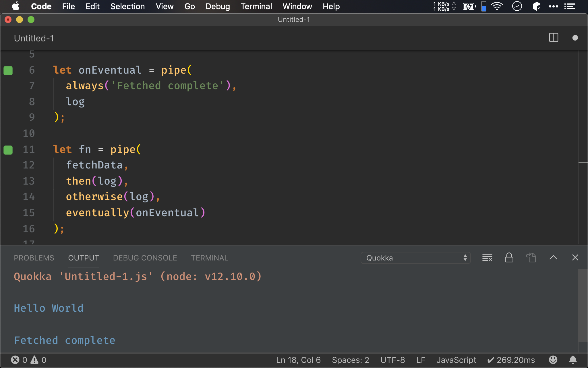The height and width of the screenshot is (368, 588).
Task: Click the warnings triangle in status bar
Action: point(34,360)
